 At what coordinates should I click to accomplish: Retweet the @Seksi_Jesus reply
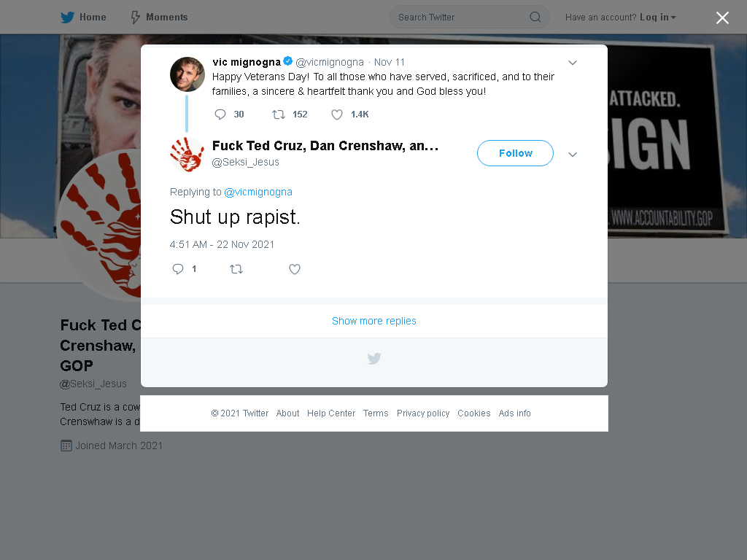236,269
